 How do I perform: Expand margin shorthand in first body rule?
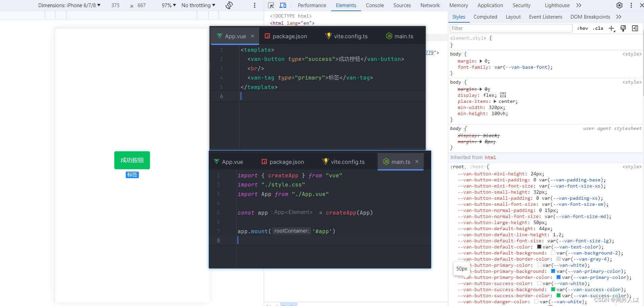tap(481, 61)
